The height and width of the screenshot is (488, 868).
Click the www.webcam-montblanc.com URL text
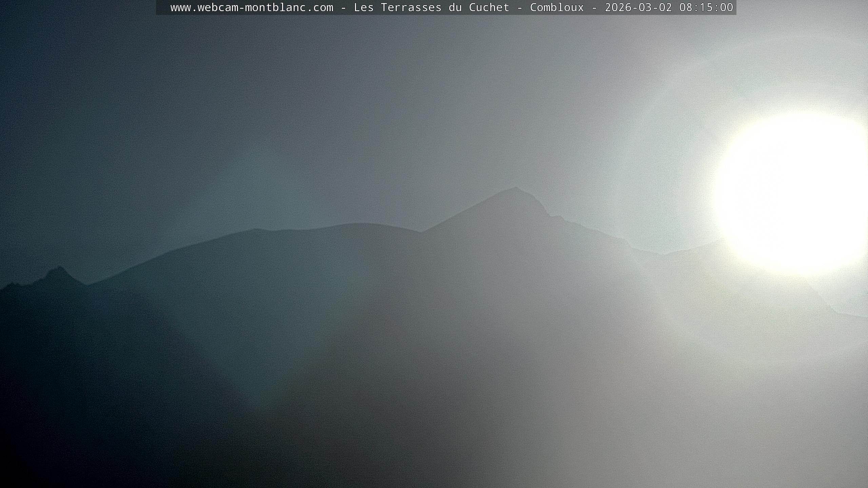tap(252, 7)
